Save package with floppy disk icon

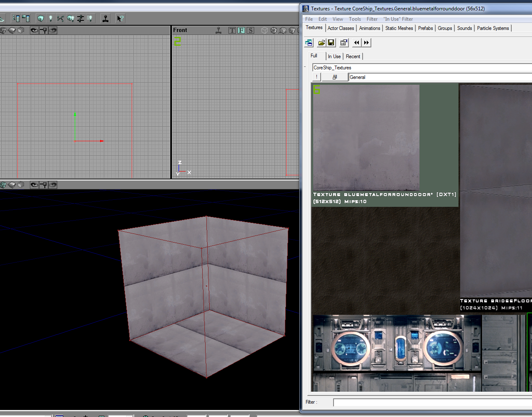pos(331,42)
